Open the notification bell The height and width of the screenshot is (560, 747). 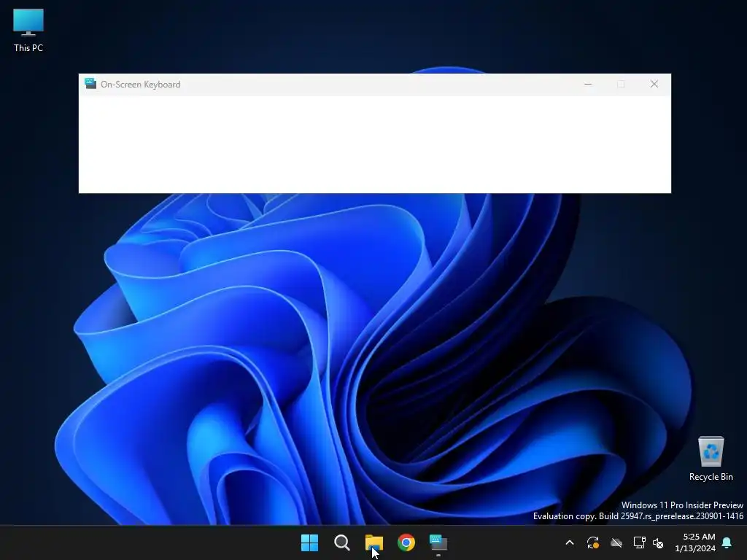[x=727, y=542]
